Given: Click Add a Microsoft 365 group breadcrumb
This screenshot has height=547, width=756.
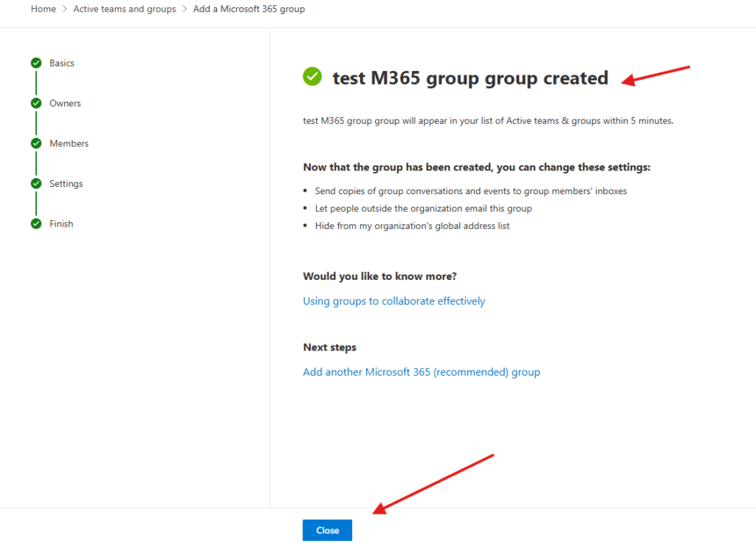Looking at the screenshot, I should pyautogui.click(x=249, y=10).
